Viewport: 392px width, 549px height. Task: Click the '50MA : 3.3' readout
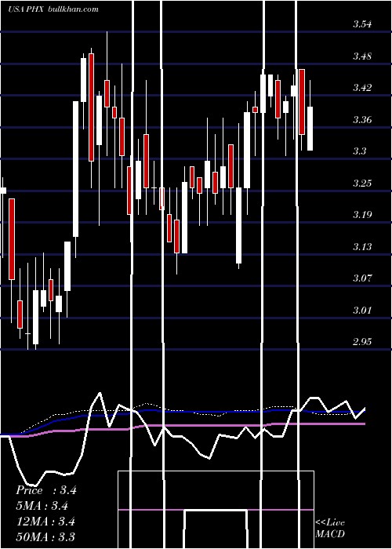point(45,536)
